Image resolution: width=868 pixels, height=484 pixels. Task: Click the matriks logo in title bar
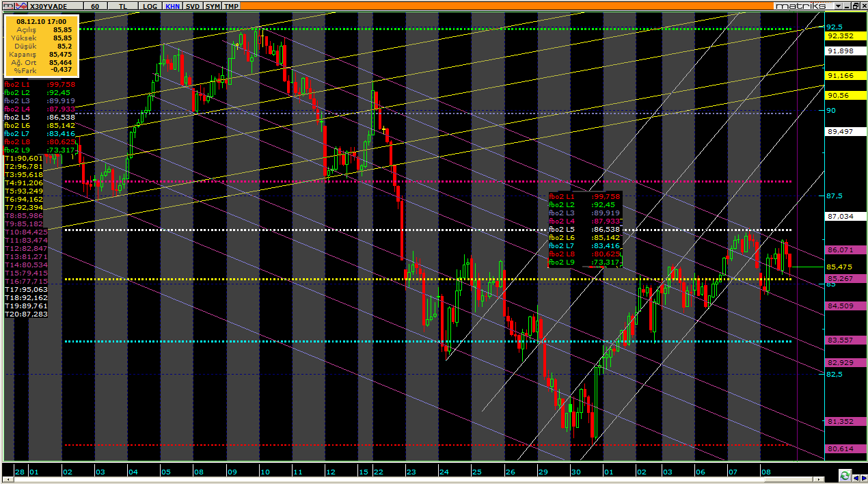tap(798, 5)
